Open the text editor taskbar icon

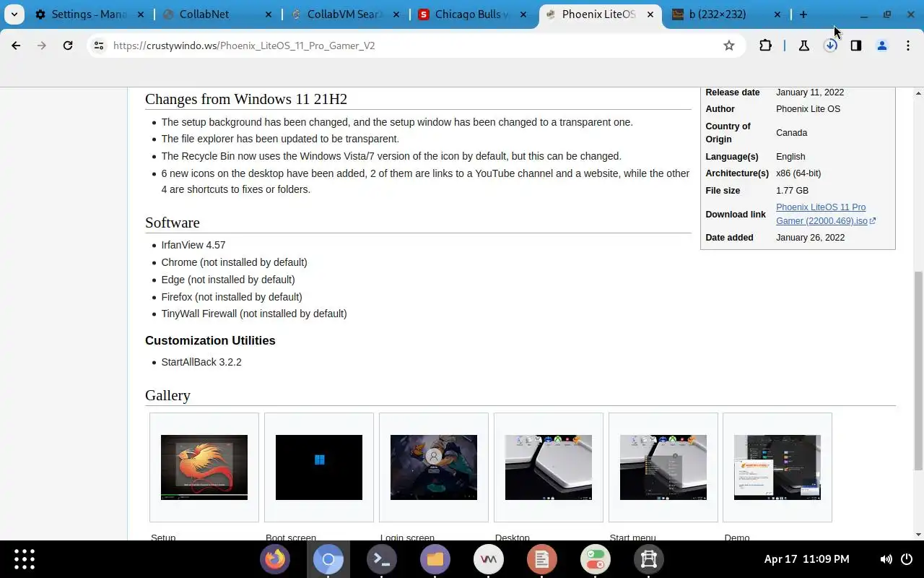[x=542, y=559]
